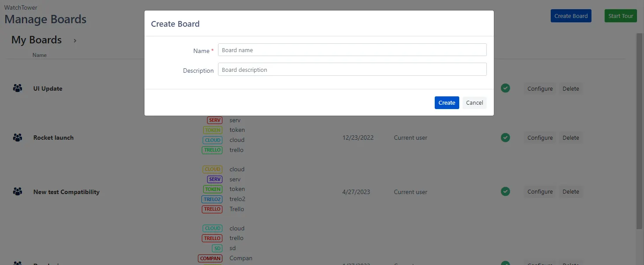
Task: Click Current user in New test Compatibility row
Action: click(410, 192)
